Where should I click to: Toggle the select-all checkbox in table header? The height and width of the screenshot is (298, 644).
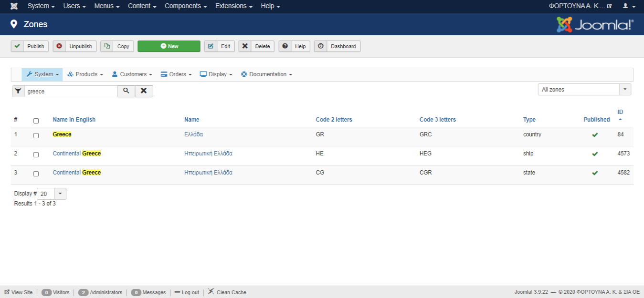(36, 121)
